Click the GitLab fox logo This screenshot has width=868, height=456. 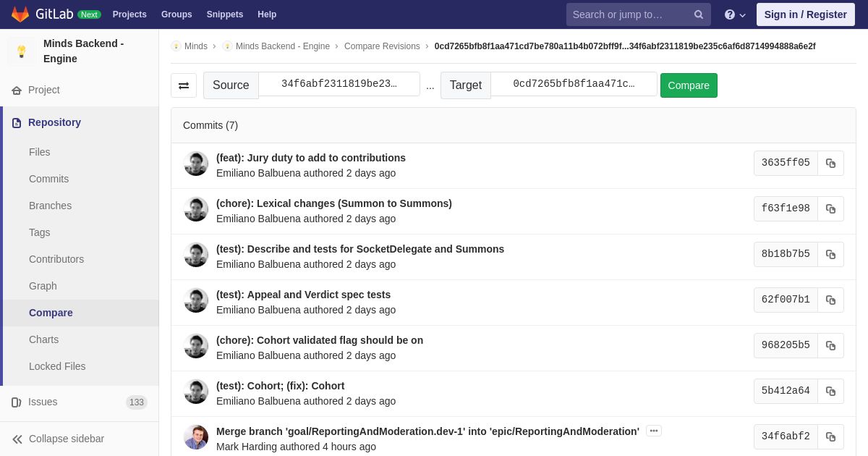click(x=20, y=14)
